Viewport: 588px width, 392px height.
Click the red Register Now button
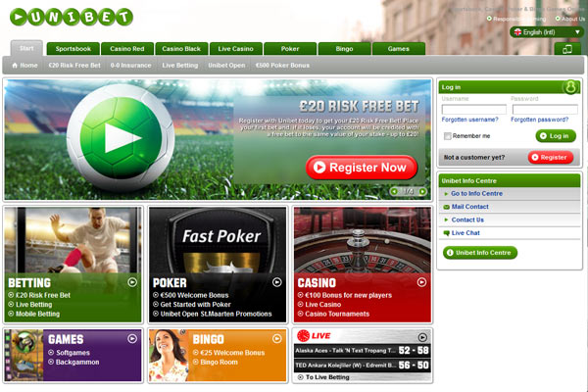362,168
